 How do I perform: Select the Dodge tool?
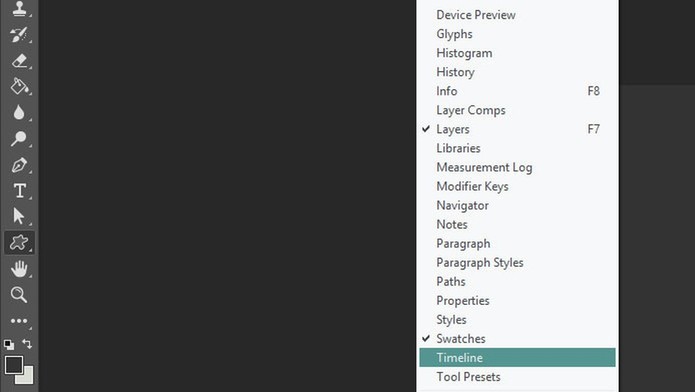pyautogui.click(x=19, y=138)
